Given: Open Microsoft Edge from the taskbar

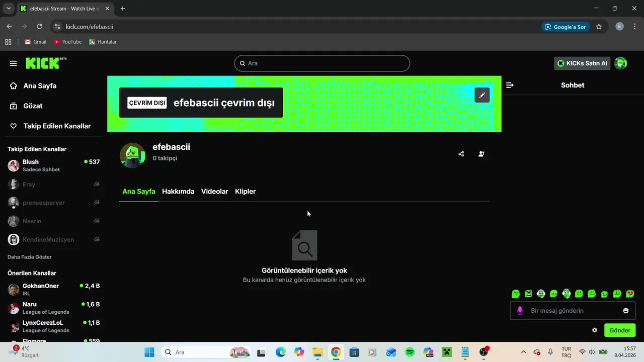Looking at the screenshot, I should click(281, 352).
